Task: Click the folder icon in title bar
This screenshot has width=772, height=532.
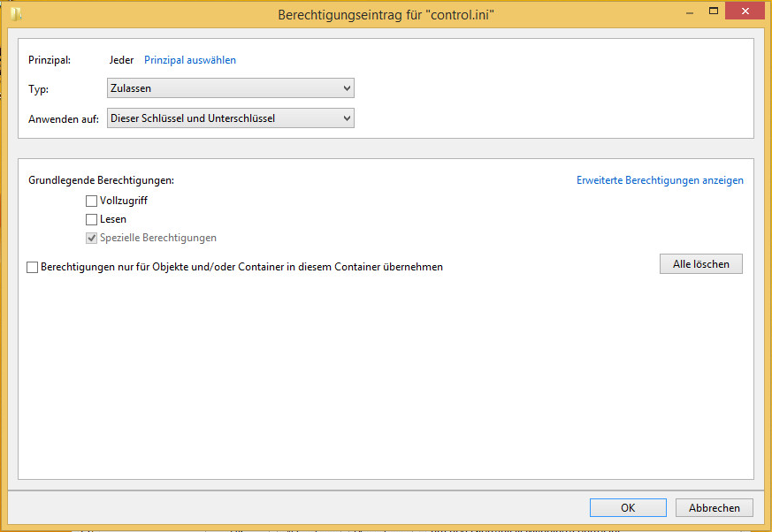Action: [16, 14]
